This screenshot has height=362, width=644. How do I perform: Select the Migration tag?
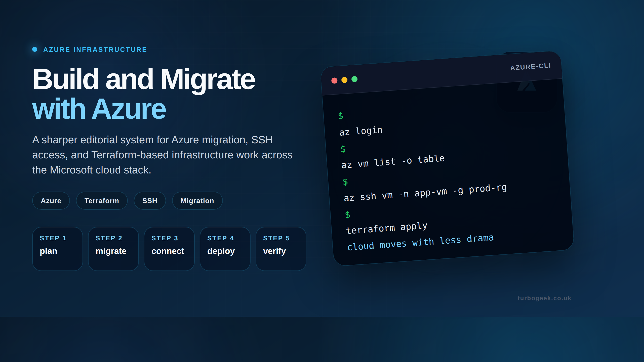(197, 200)
